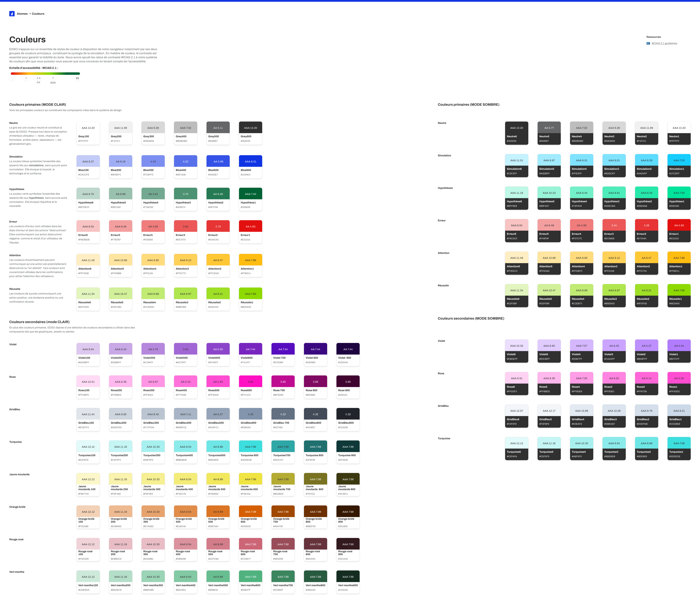Click the 'Ressources' label
This screenshot has width=700, height=603.
(653, 37)
